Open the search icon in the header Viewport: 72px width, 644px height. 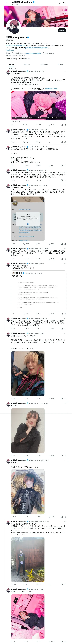click(x=64, y=3)
